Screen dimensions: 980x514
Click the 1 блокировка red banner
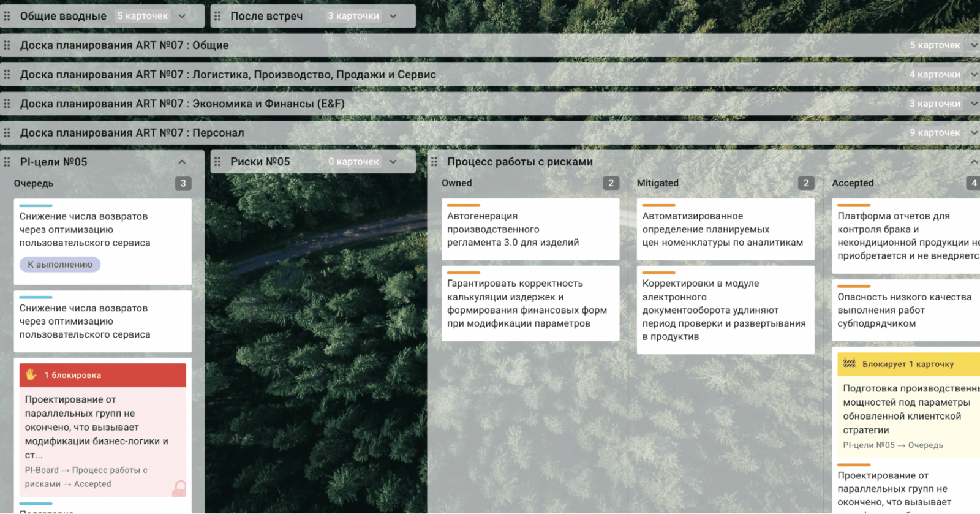[x=103, y=375]
